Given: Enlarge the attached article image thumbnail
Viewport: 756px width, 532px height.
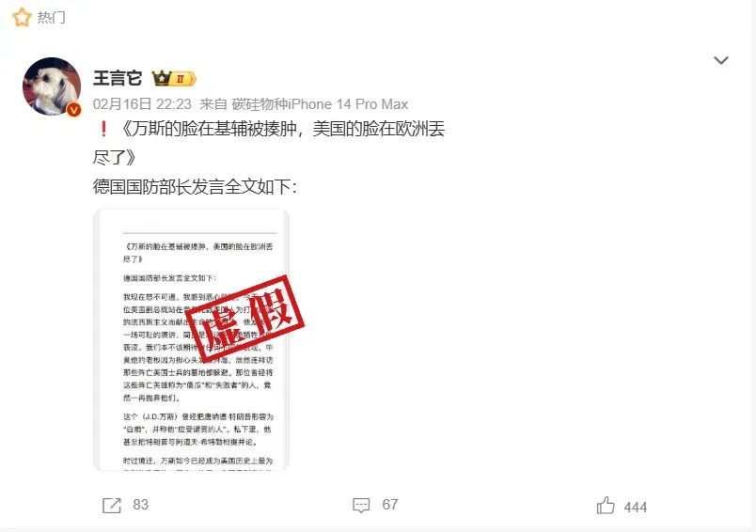Looking at the screenshot, I should click(191, 339).
